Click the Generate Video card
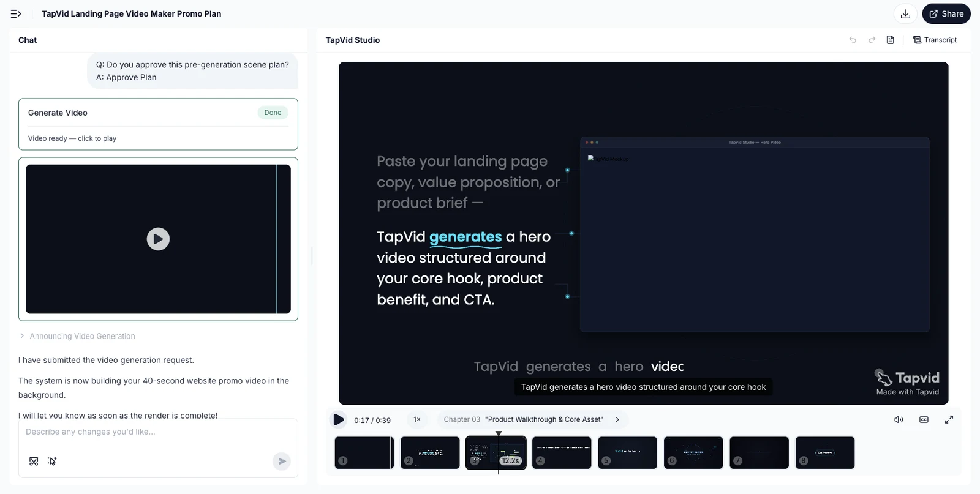This screenshot has width=980, height=494. coord(158,124)
